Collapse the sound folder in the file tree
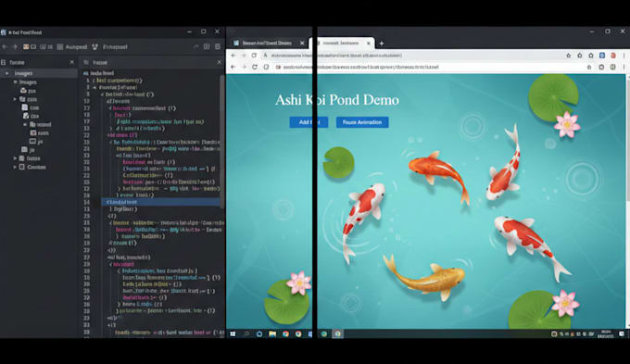The height and width of the screenshot is (364, 630). (x=25, y=124)
